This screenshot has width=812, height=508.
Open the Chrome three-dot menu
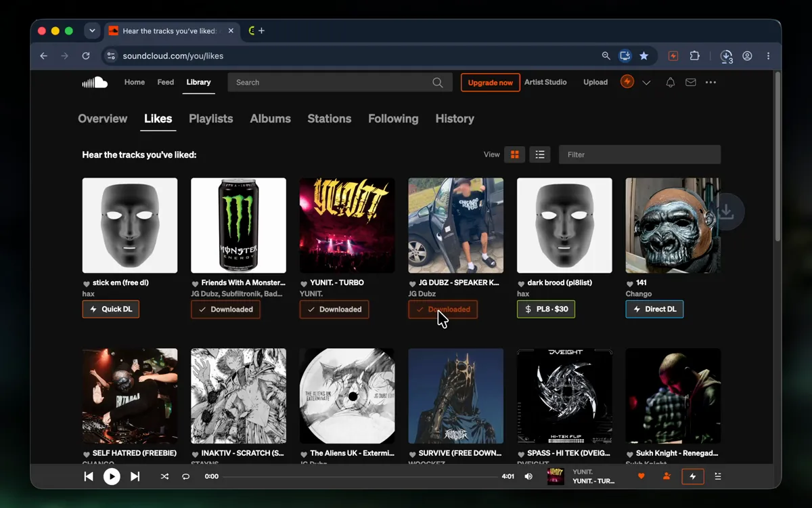point(768,56)
